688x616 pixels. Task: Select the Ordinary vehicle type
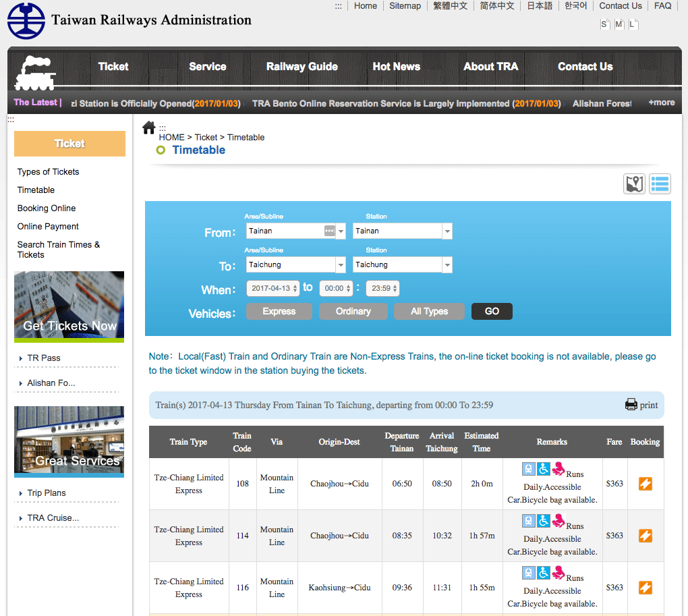tap(353, 312)
